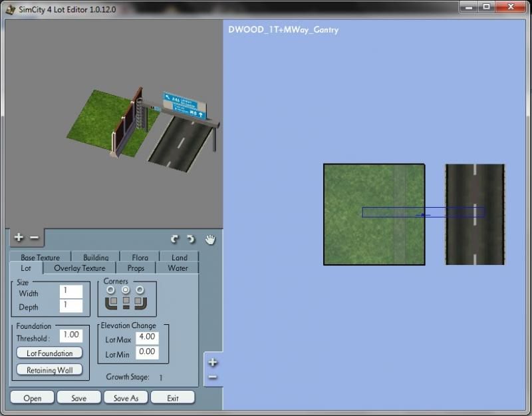Image resolution: width=532 pixels, height=416 pixels.
Task: Zoom out the 3D preview with minus
Action: 35,238
